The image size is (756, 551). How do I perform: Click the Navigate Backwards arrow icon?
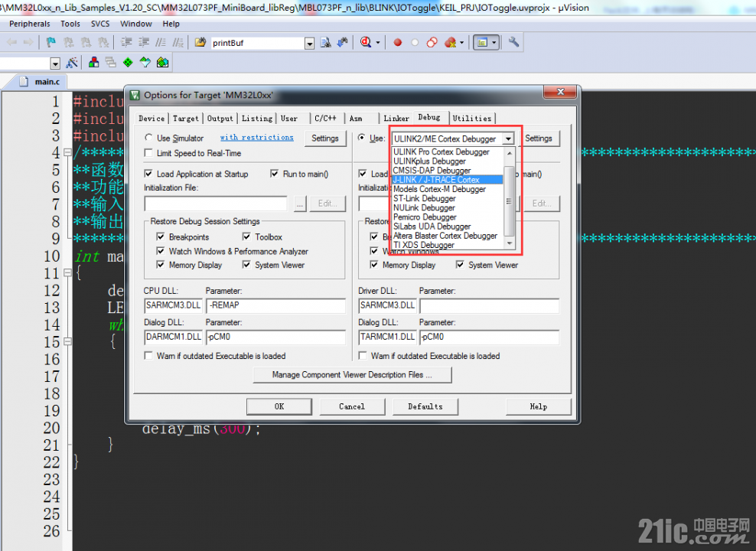pyautogui.click(x=11, y=42)
